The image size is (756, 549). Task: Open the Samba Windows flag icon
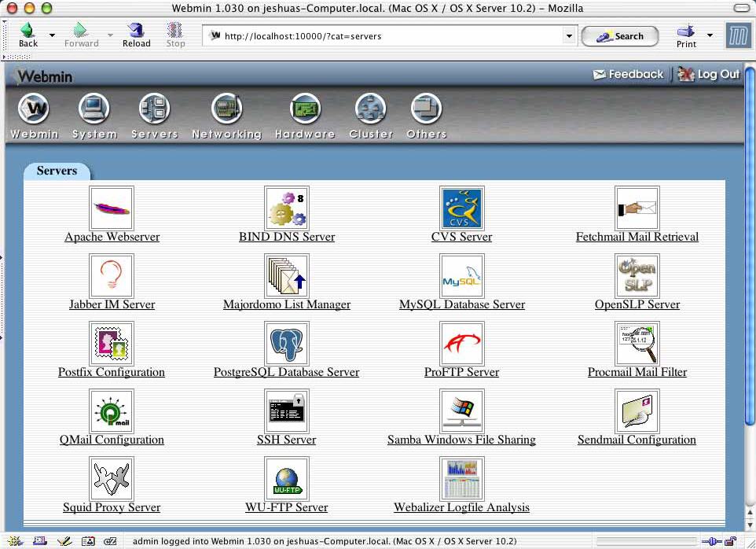coord(462,411)
